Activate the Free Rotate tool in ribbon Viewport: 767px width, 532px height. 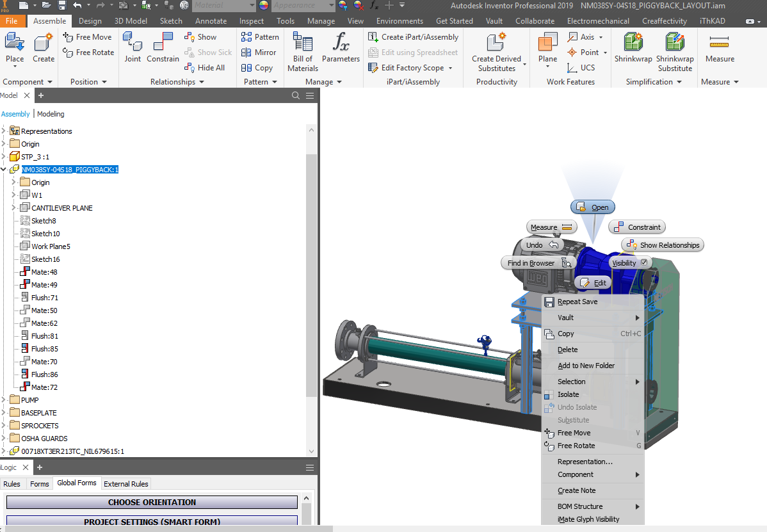tap(88, 52)
